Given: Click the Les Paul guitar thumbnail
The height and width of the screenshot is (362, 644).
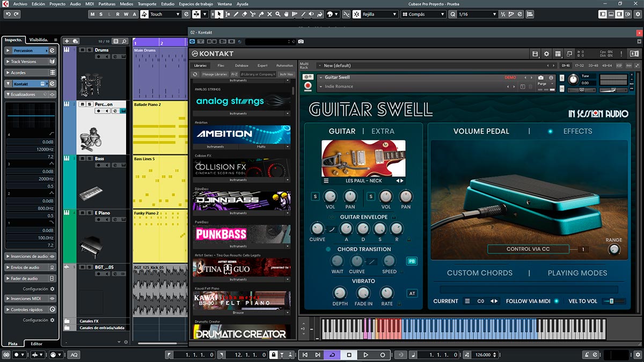Looking at the screenshot, I should 363,158.
